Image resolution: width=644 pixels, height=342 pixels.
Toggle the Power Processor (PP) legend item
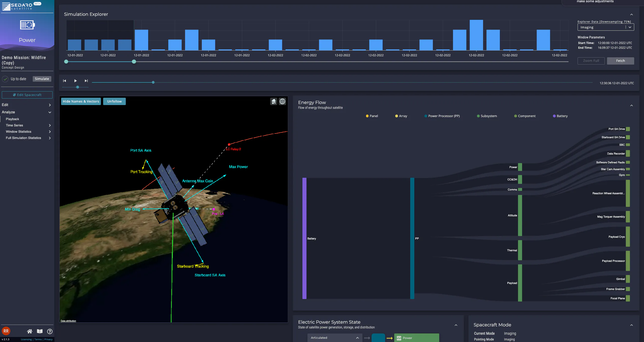point(442,116)
